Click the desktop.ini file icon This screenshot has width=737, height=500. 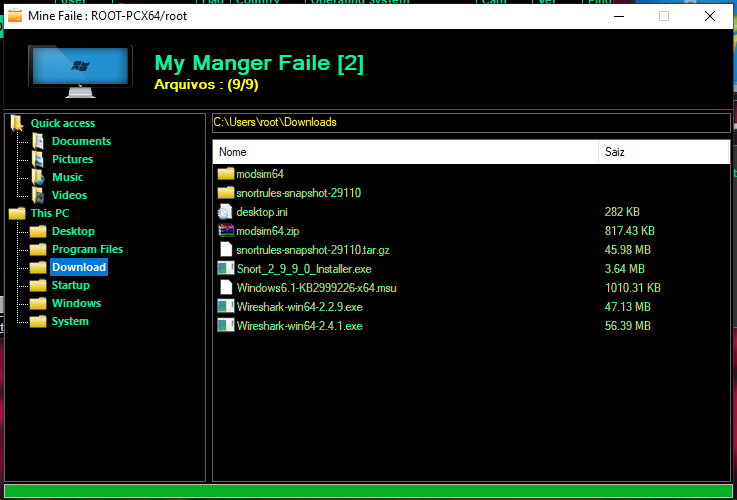click(225, 212)
